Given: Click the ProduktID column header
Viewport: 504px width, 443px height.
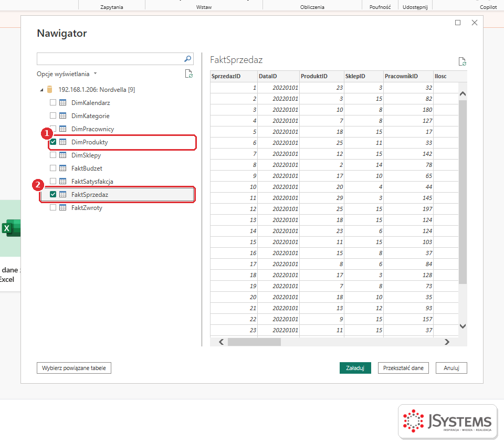Looking at the screenshot, I should click(321, 76).
